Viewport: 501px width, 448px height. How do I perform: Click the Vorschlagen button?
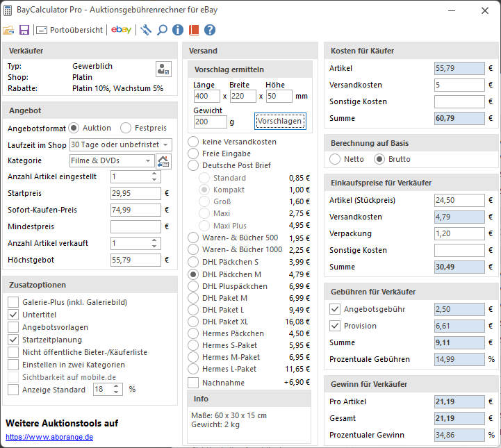pos(280,122)
